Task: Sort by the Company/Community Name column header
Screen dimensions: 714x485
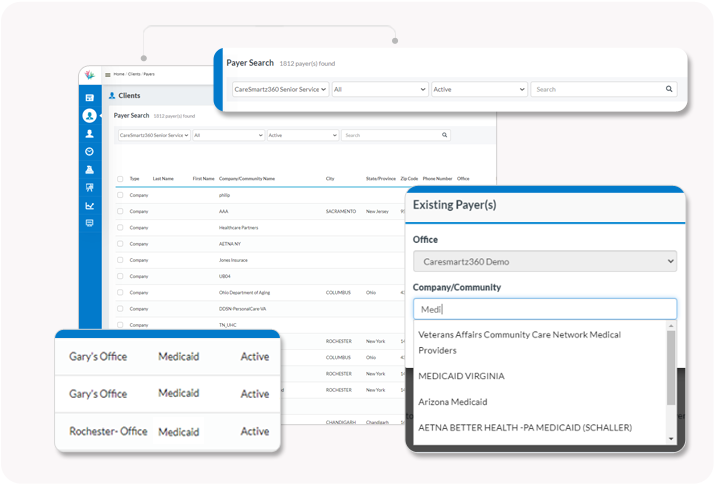Action: click(x=247, y=179)
